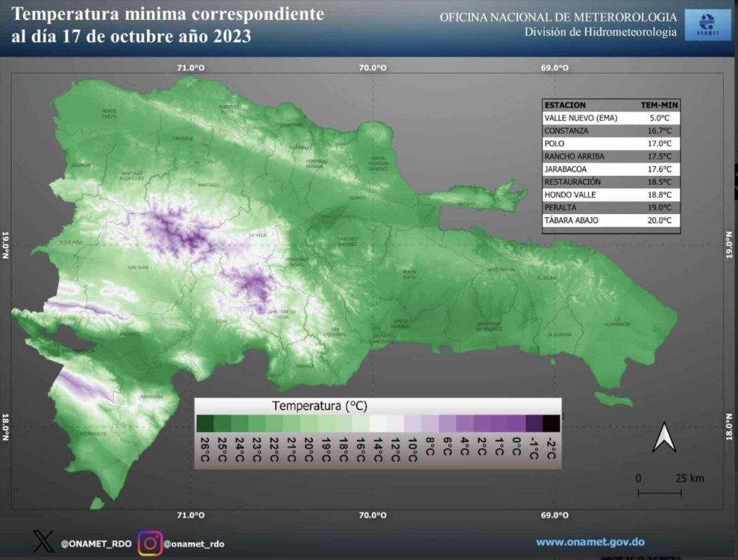Click the LA ALTAGRACIA province label on map
The height and width of the screenshot is (560, 738).
(617, 321)
